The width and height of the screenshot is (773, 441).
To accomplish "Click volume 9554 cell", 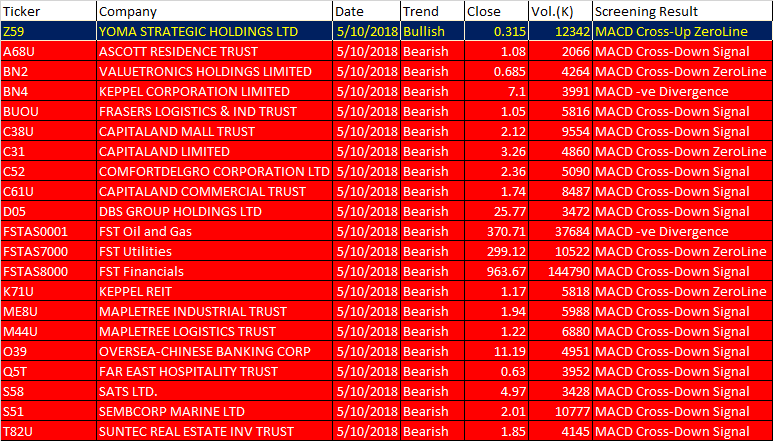I will (561, 132).
